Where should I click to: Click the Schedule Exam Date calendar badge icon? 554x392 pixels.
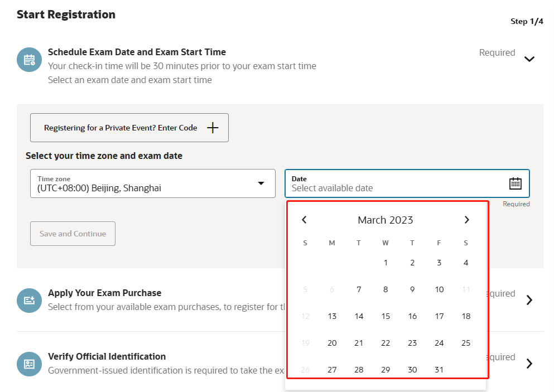30,60
